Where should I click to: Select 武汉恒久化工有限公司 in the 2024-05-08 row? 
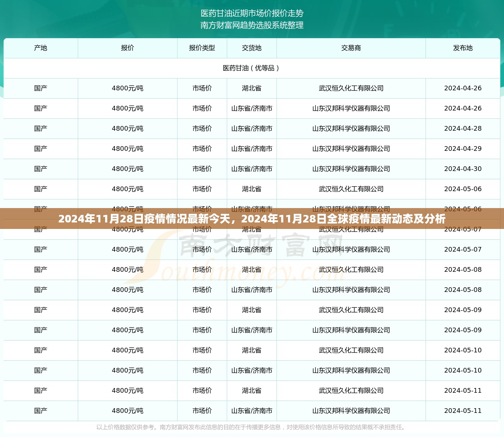pyautogui.click(x=351, y=270)
